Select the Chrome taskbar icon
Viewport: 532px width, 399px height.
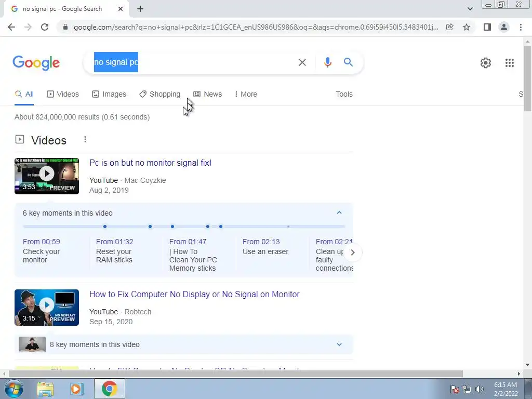[x=109, y=389]
